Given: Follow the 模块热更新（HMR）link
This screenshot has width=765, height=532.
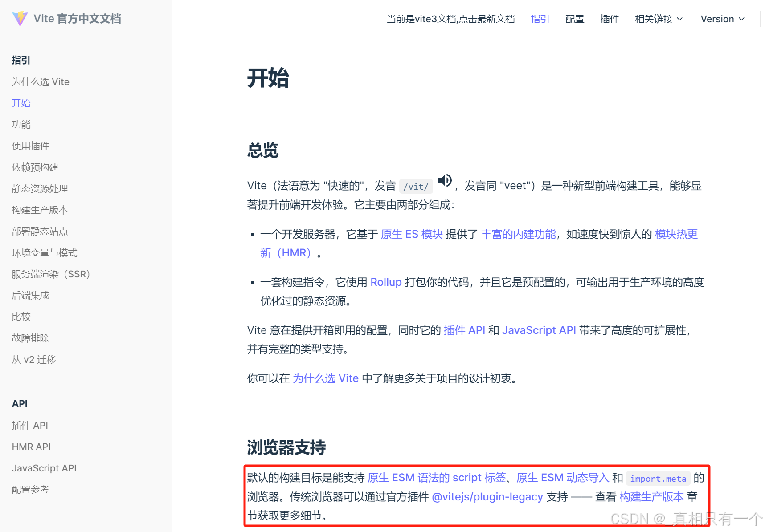Looking at the screenshot, I should point(676,234).
